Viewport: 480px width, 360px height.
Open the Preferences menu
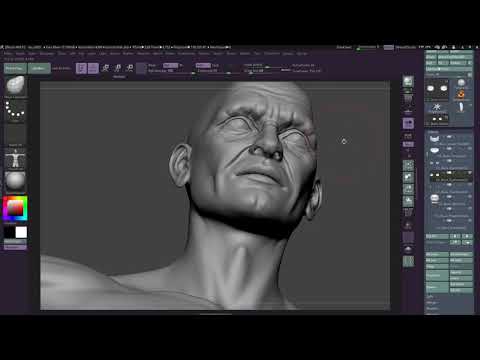pos(186,53)
